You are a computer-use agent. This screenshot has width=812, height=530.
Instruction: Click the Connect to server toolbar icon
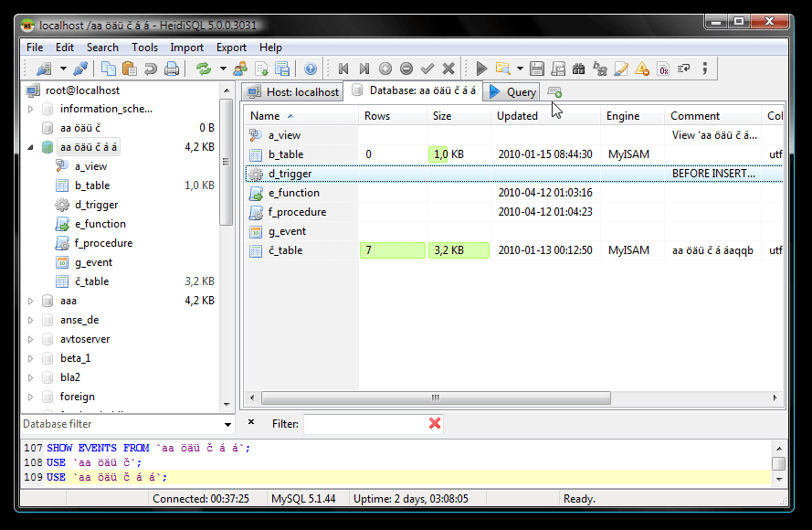45,69
